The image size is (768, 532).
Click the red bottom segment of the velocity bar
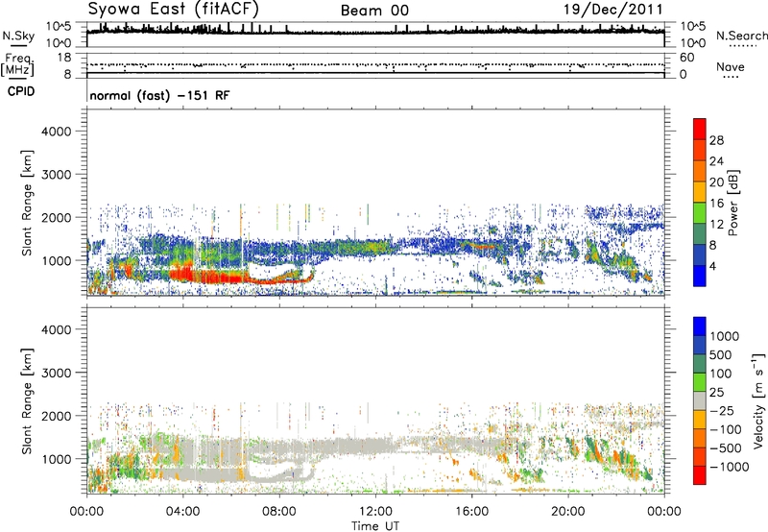click(700, 475)
